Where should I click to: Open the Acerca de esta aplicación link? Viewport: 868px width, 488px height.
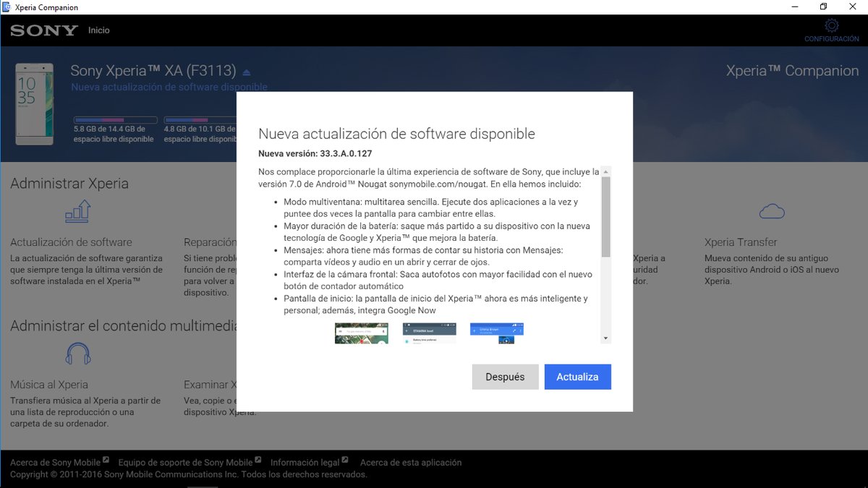[411, 463]
